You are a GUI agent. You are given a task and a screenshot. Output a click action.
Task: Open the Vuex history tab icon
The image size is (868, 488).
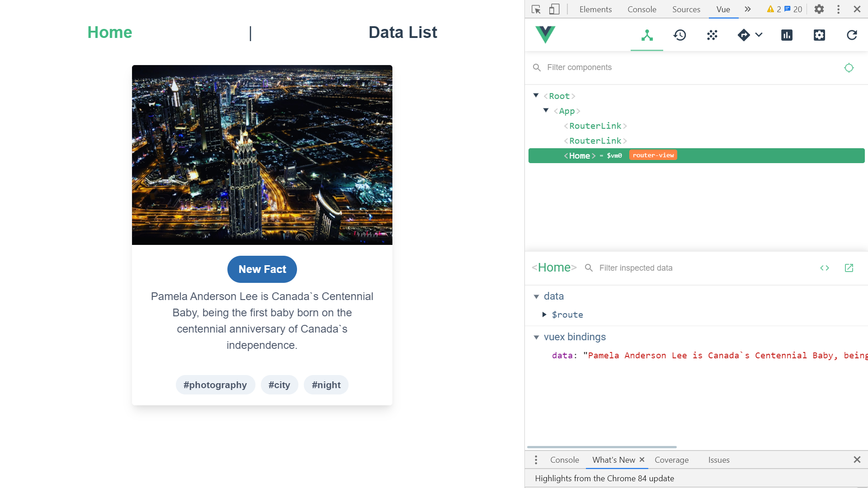click(679, 35)
